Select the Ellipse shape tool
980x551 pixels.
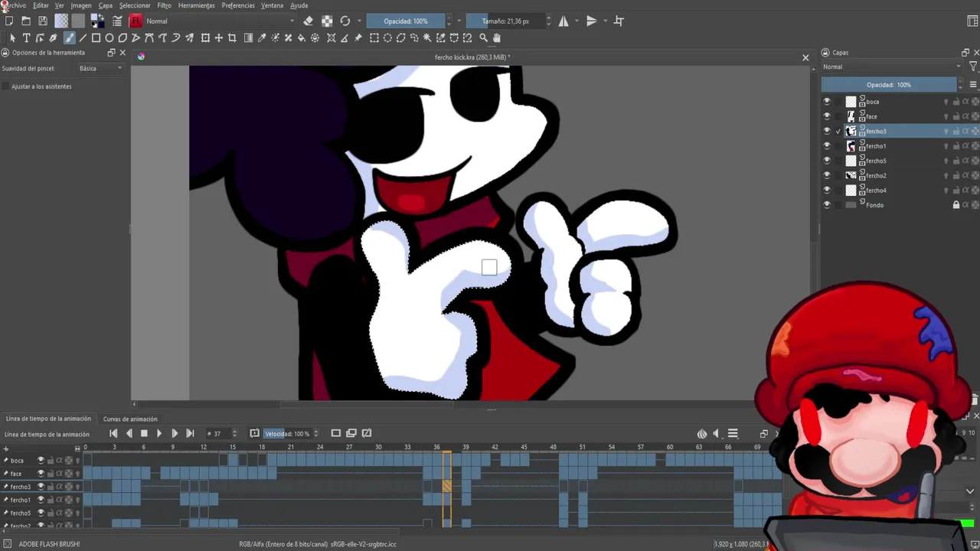click(x=109, y=37)
